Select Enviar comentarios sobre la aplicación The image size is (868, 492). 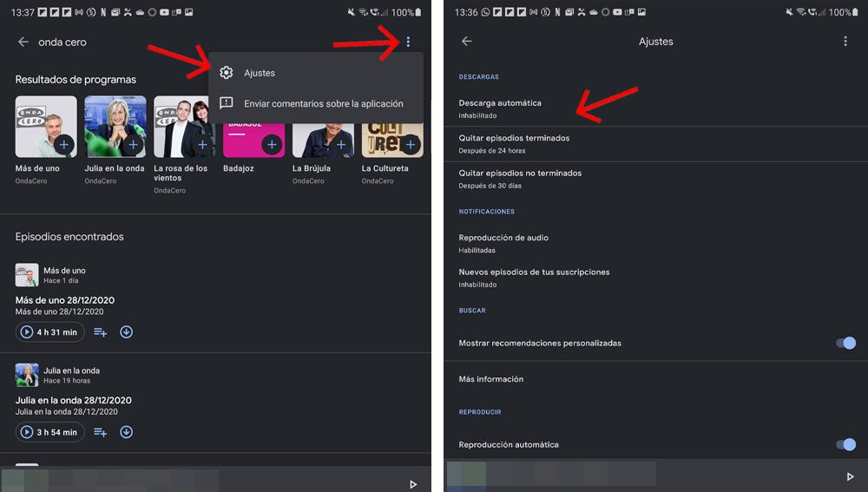(316, 103)
